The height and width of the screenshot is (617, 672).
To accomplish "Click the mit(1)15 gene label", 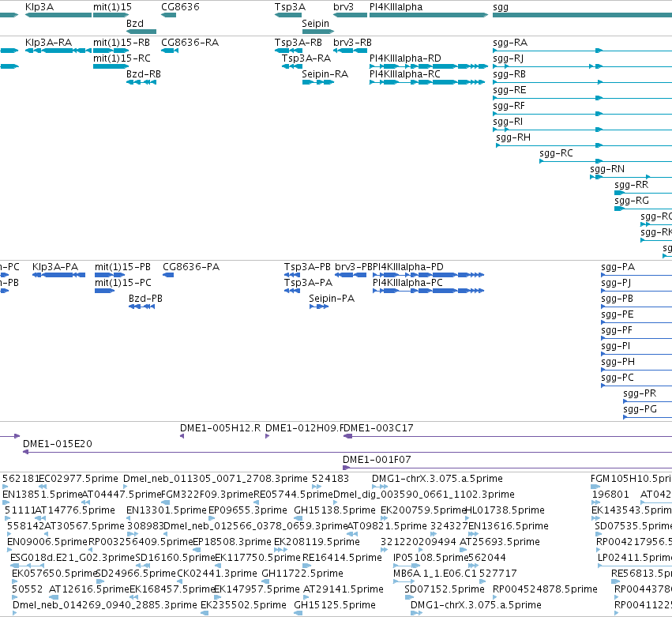I will [112, 7].
